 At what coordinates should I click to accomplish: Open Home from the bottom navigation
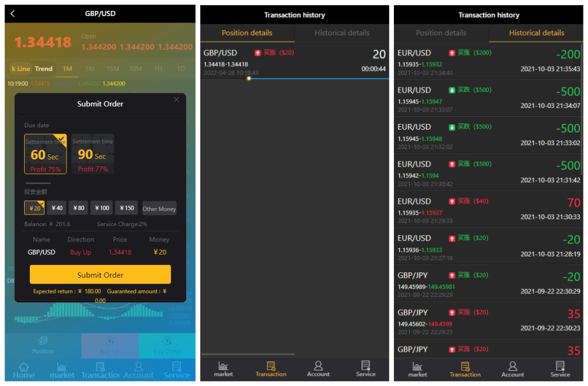coord(24,370)
